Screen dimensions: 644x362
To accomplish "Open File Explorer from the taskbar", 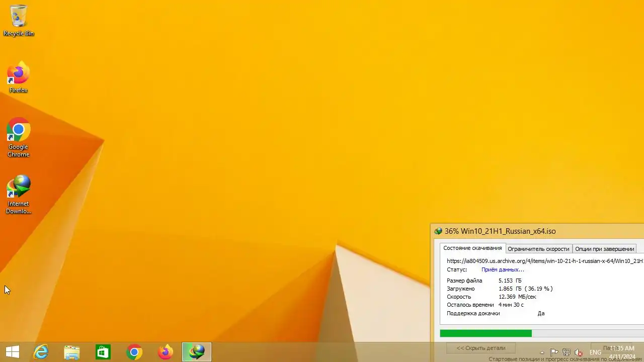I will (72, 352).
